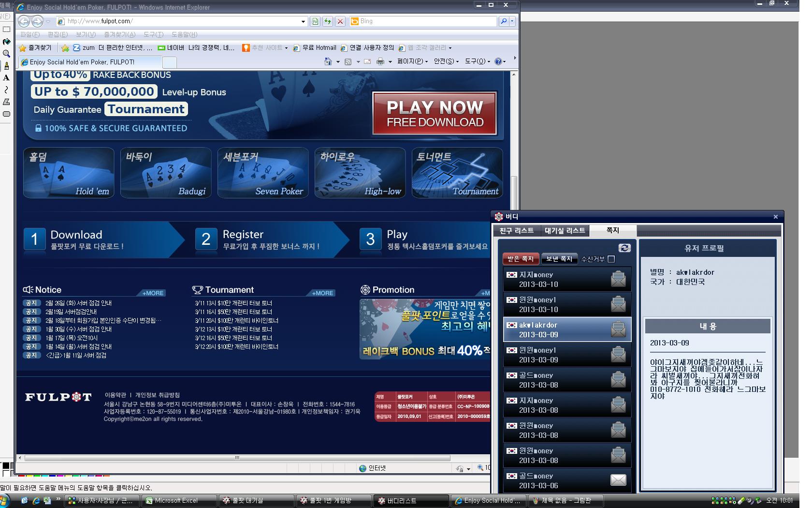Viewport: 812px width, 508px height.
Task: Open the 안전(S) dropdown menu
Action: 446,61
